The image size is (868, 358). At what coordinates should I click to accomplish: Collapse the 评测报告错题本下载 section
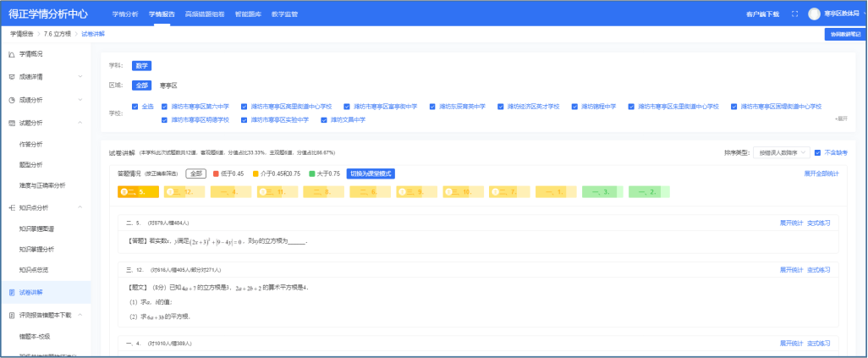tap(81, 315)
